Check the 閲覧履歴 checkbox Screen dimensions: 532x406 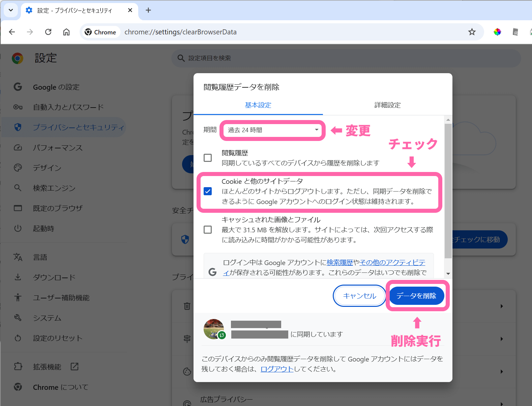208,158
